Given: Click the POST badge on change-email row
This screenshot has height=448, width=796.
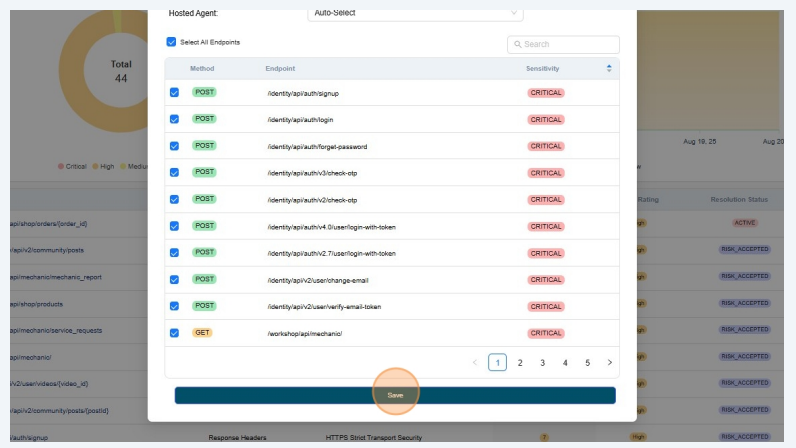Looking at the screenshot, I should pyautogui.click(x=204, y=279).
